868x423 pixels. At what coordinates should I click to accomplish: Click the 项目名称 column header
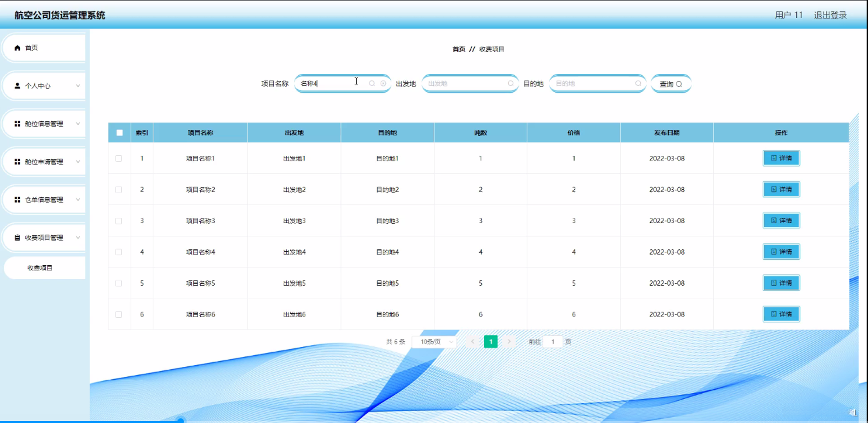[x=200, y=133]
